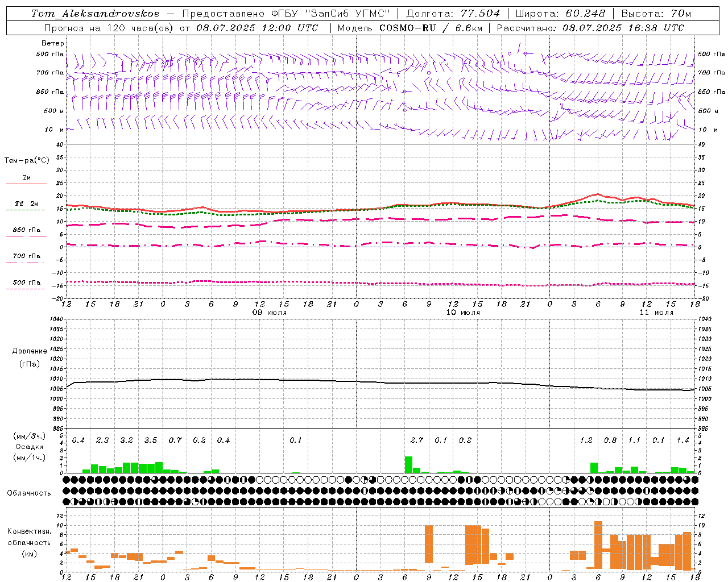Click the 'Высота: 70м' elevation text
728x582 pixels.
(656, 14)
